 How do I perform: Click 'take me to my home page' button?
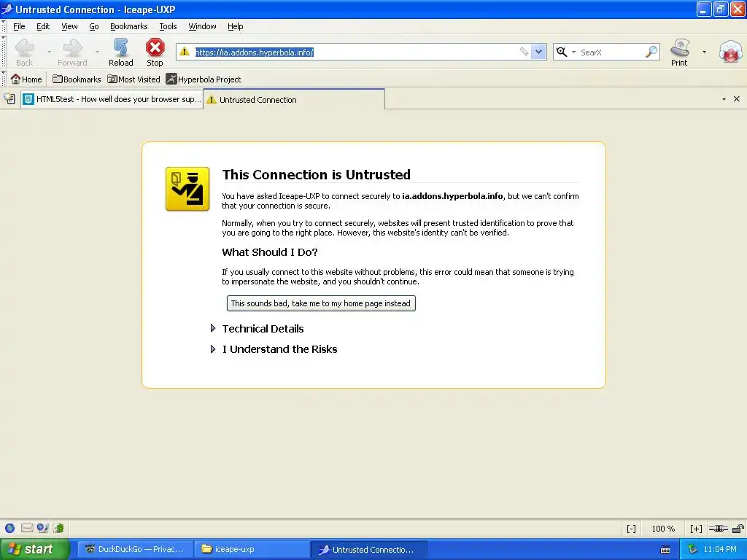[x=321, y=303]
